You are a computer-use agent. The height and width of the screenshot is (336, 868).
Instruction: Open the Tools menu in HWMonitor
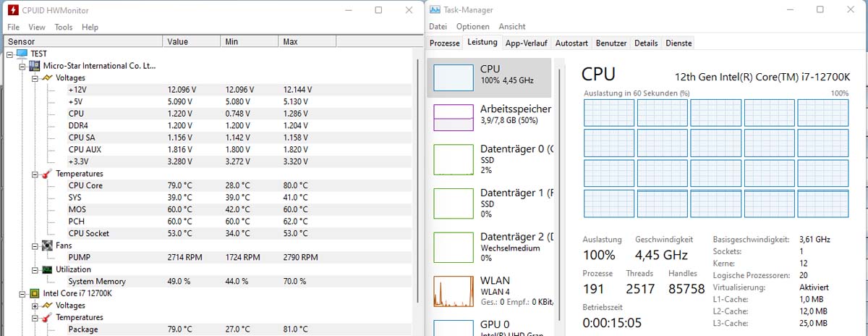64,27
